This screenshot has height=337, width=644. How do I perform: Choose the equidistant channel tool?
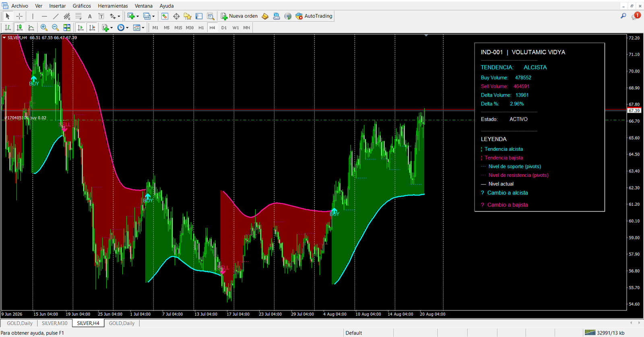coord(67,16)
